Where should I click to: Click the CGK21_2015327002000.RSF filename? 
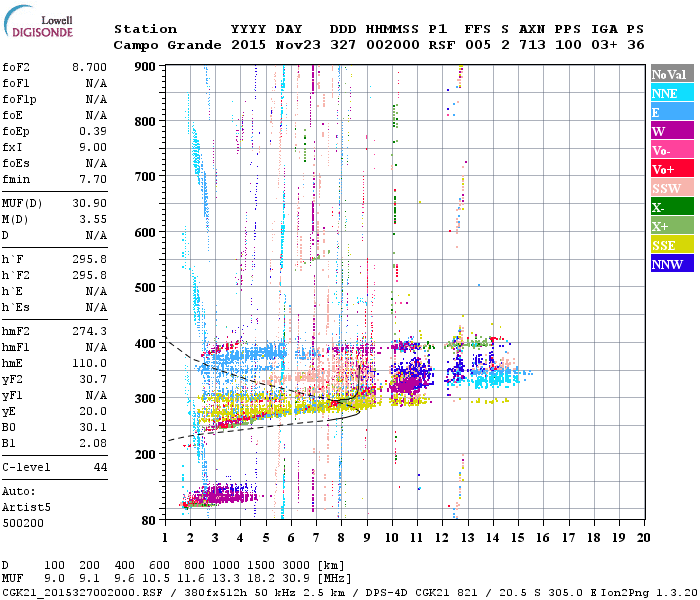pos(83,593)
